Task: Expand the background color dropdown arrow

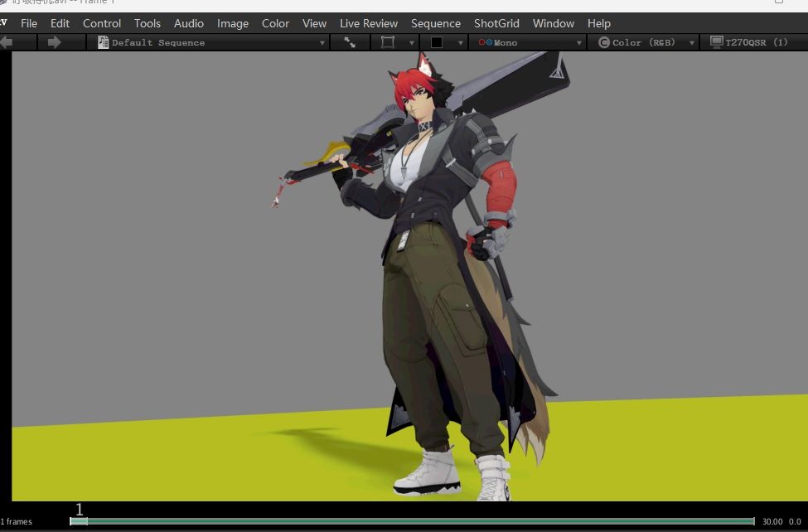Action: pyautogui.click(x=461, y=43)
